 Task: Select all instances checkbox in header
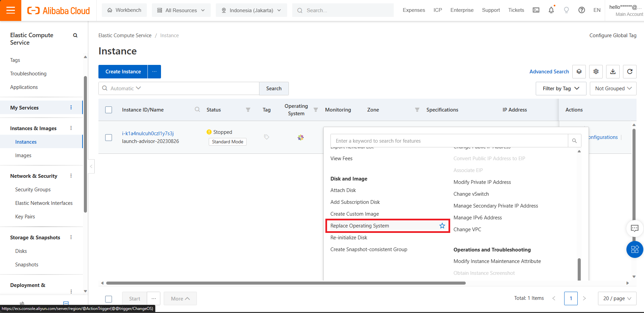coord(109,110)
